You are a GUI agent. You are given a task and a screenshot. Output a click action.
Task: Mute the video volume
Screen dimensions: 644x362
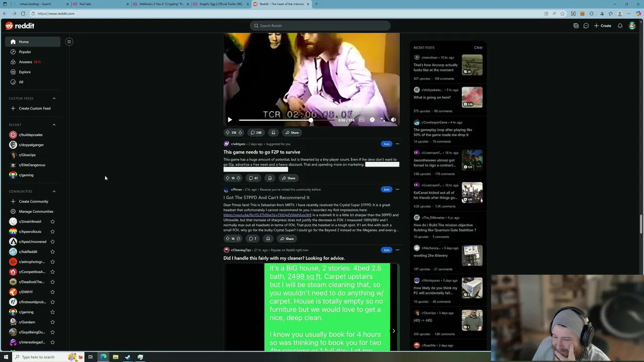tap(393, 120)
